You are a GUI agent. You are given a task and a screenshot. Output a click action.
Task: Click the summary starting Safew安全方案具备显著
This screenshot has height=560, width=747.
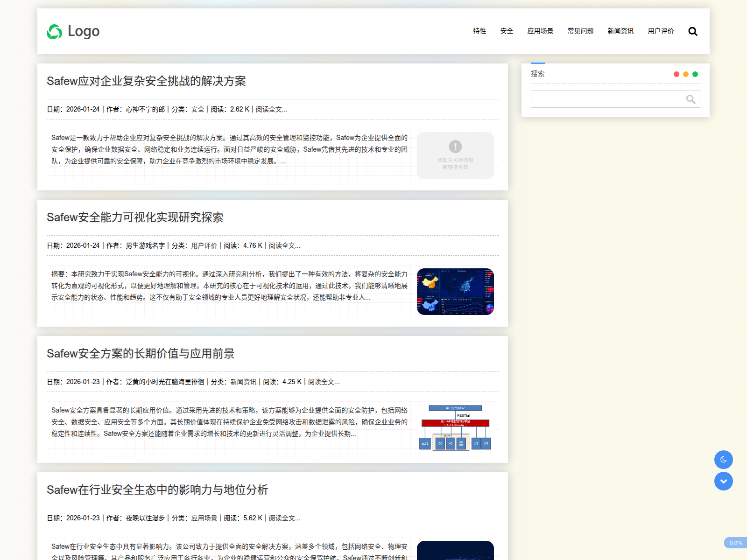click(229, 422)
